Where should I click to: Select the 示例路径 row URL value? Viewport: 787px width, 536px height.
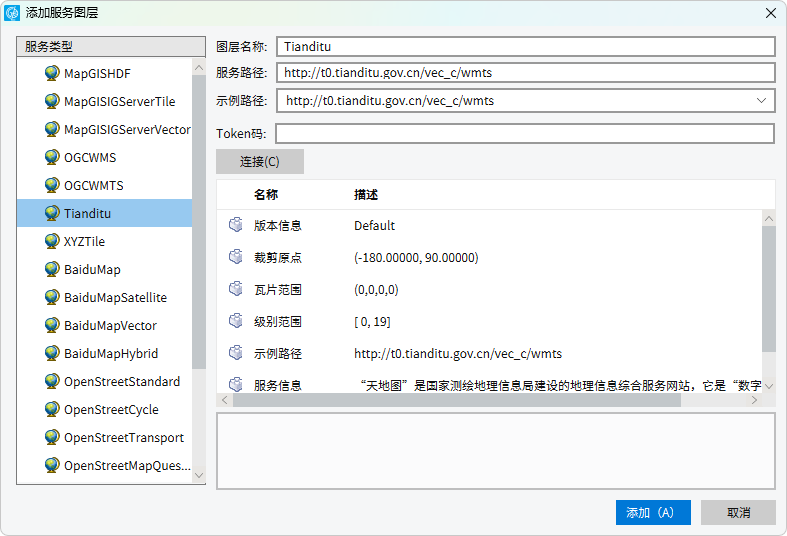coord(458,354)
